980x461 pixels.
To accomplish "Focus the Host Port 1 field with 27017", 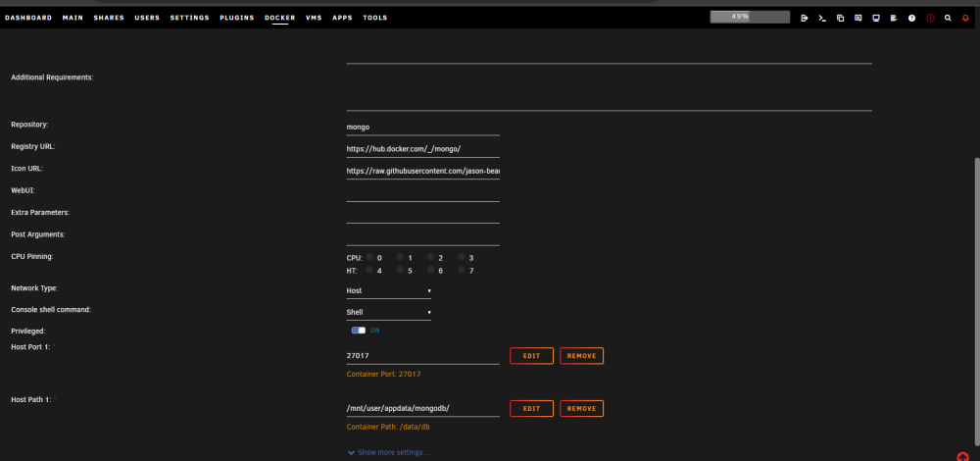I will pyautogui.click(x=423, y=356).
